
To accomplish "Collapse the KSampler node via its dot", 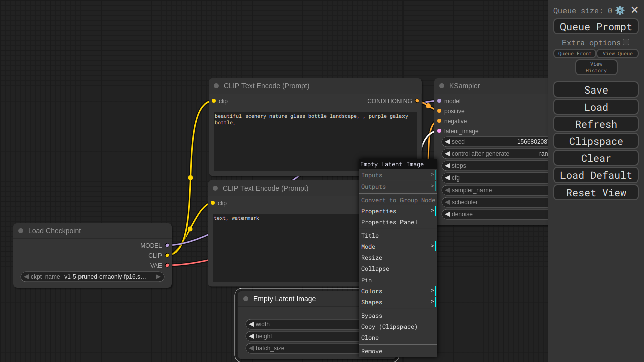I will tap(442, 86).
